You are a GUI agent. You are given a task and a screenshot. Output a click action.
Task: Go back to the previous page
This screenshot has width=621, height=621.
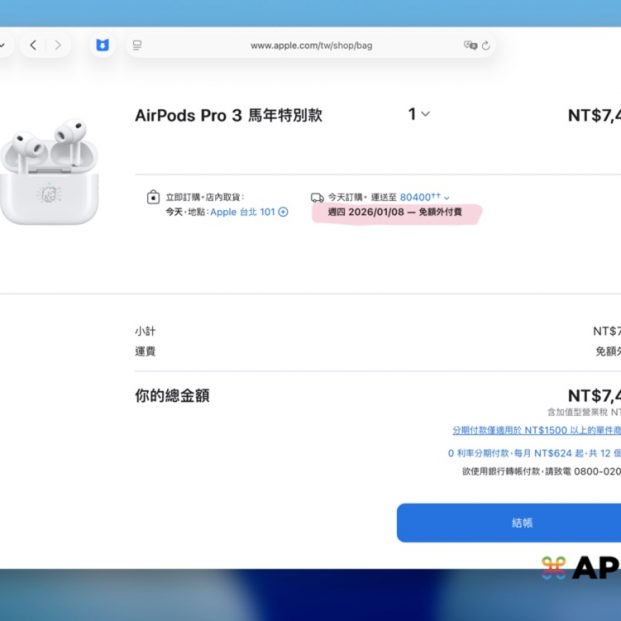(x=34, y=45)
